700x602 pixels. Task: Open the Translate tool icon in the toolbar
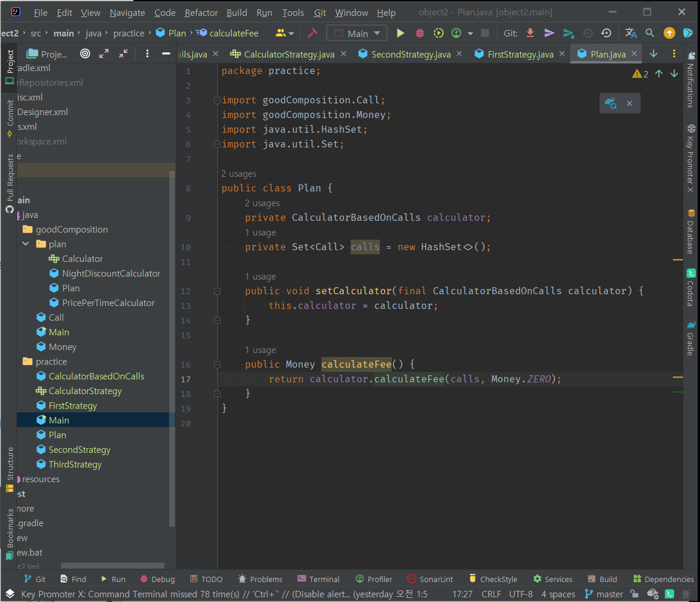tap(631, 33)
